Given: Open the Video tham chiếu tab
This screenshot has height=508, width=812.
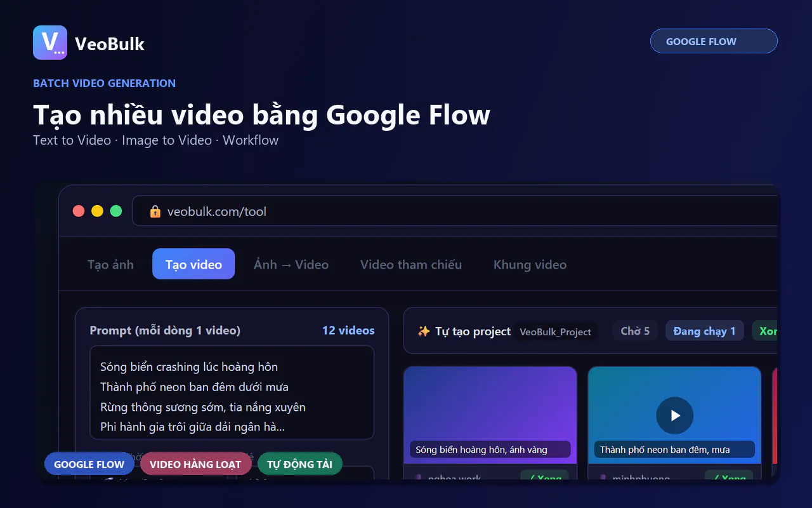Looking at the screenshot, I should (x=411, y=264).
